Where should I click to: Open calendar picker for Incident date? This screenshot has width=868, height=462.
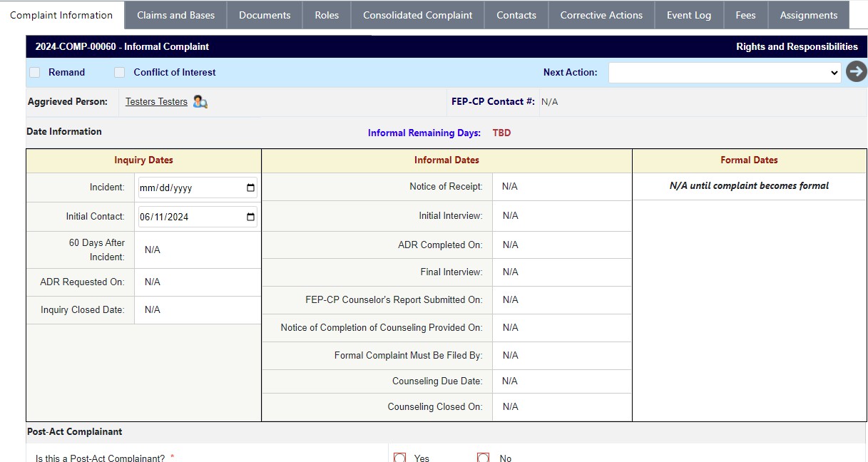coord(250,188)
